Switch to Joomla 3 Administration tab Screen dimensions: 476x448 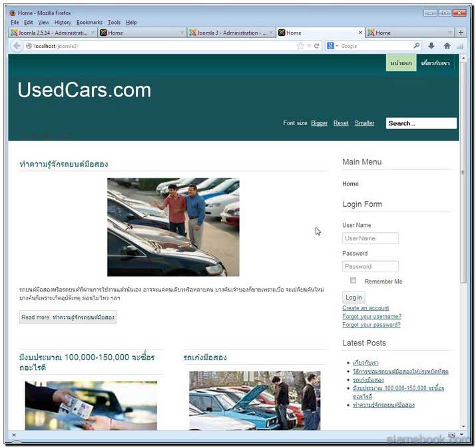tap(231, 33)
